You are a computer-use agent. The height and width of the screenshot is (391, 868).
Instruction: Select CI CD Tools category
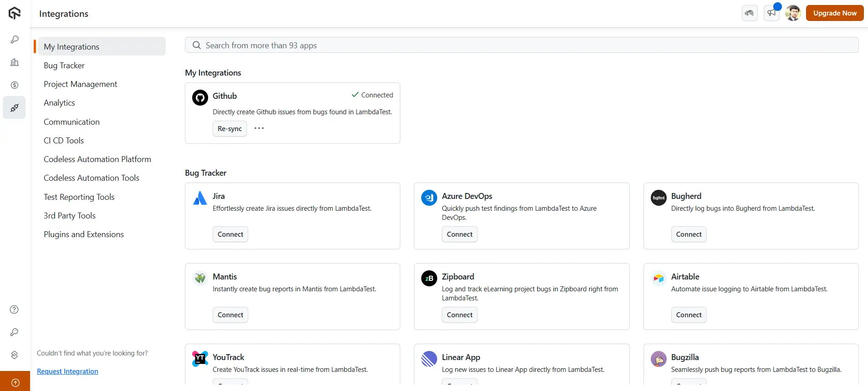tap(64, 141)
